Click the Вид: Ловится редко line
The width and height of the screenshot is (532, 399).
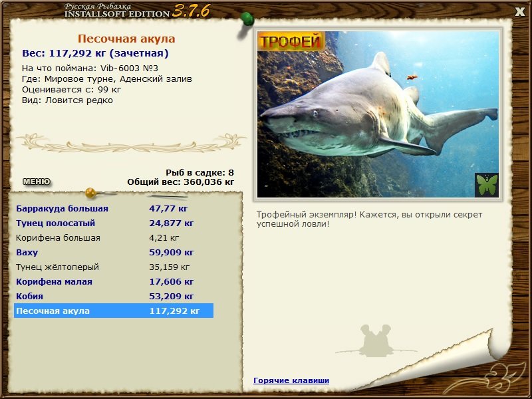[67, 100]
